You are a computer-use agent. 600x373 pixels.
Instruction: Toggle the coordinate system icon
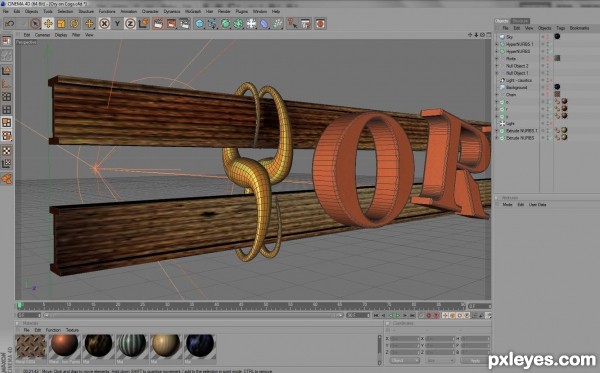point(143,24)
